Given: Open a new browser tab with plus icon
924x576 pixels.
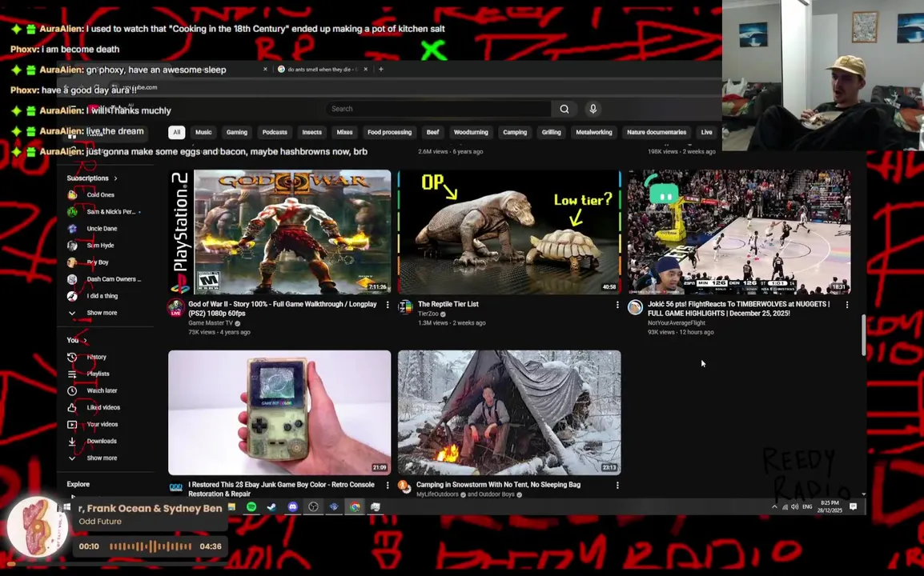Looking at the screenshot, I should [x=380, y=70].
